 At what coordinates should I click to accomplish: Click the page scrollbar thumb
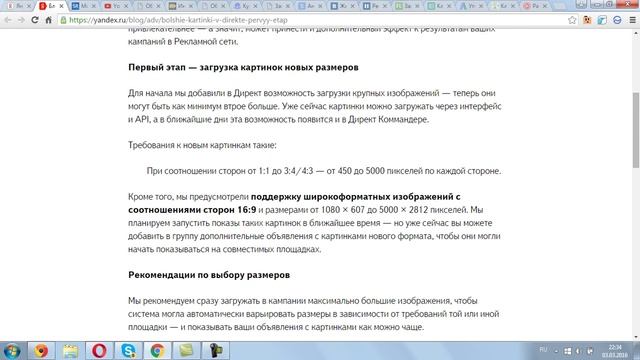(x=636, y=130)
